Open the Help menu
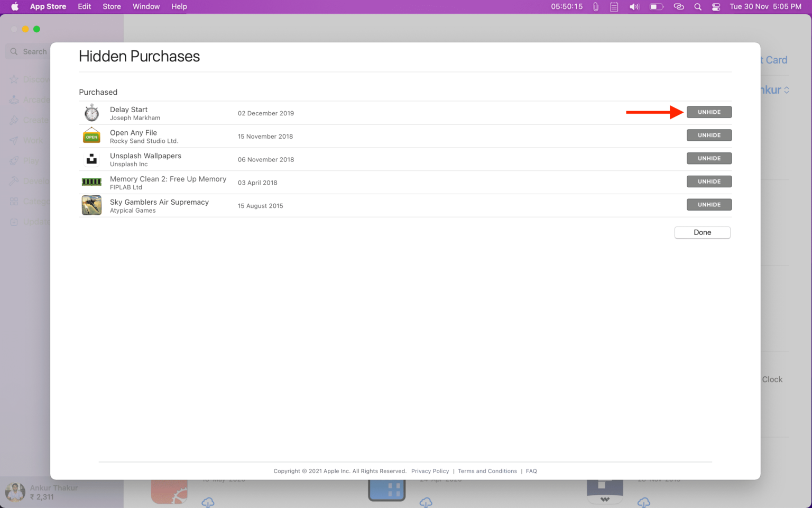 click(179, 6)
